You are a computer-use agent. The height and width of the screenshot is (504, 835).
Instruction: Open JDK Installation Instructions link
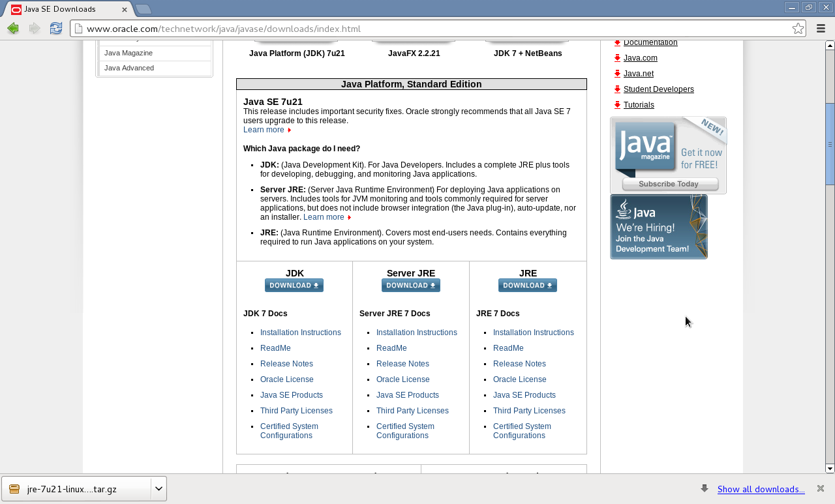click(x=301, y=333)
